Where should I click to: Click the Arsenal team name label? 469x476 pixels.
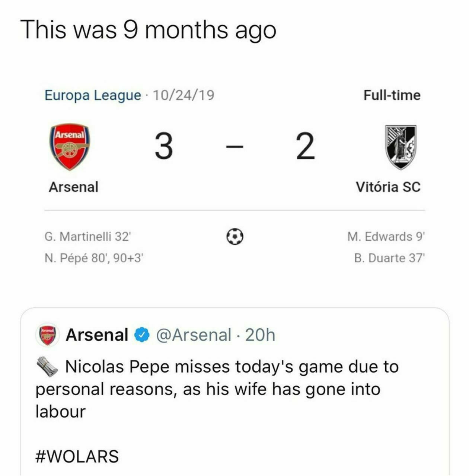[x=74, y=187]
